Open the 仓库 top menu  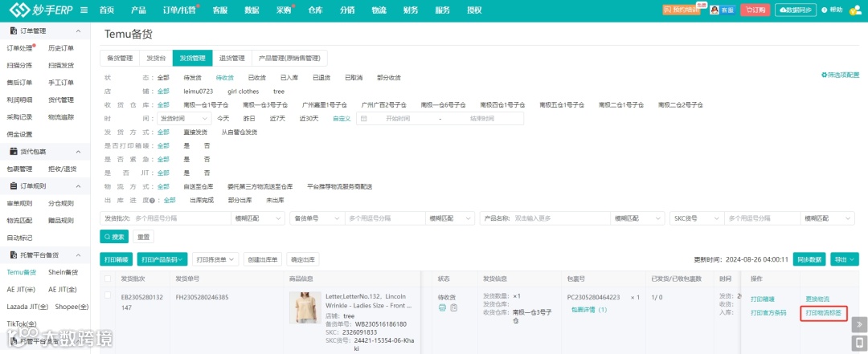point(316,10)
